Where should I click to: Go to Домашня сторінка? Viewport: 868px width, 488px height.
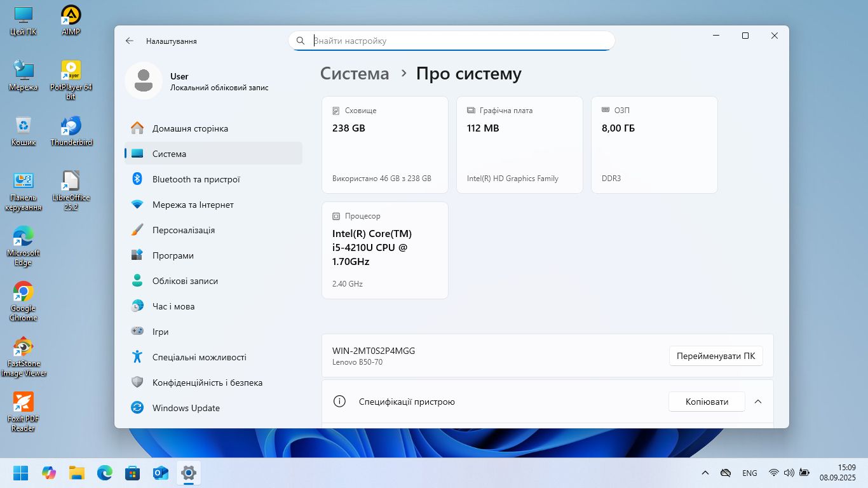(214, 128)
